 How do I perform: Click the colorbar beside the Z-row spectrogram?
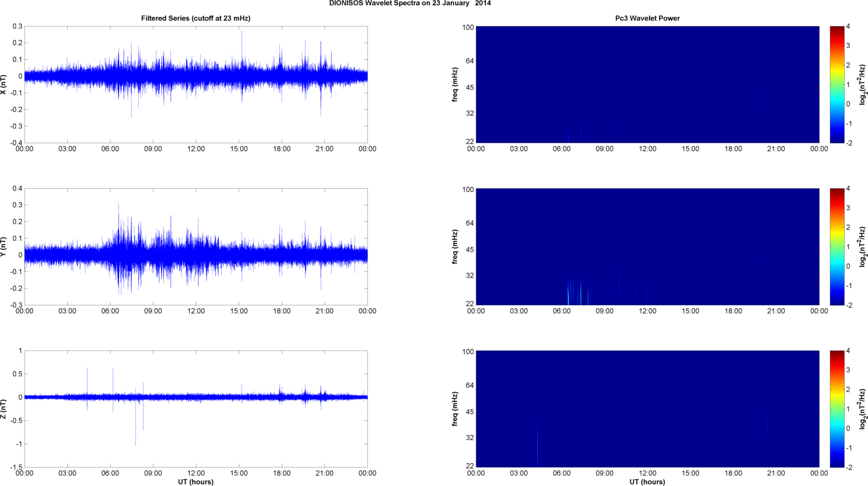[x=837, y=409]
